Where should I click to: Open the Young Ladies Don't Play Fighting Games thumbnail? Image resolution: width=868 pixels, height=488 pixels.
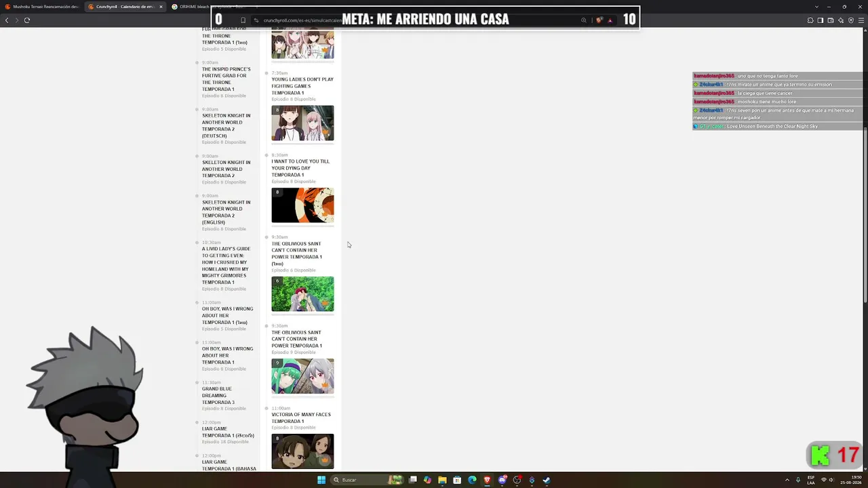pos(302,123)
